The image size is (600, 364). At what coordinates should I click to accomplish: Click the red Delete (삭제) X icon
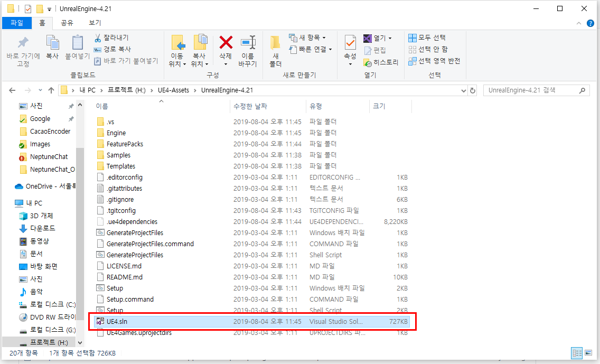226,42
